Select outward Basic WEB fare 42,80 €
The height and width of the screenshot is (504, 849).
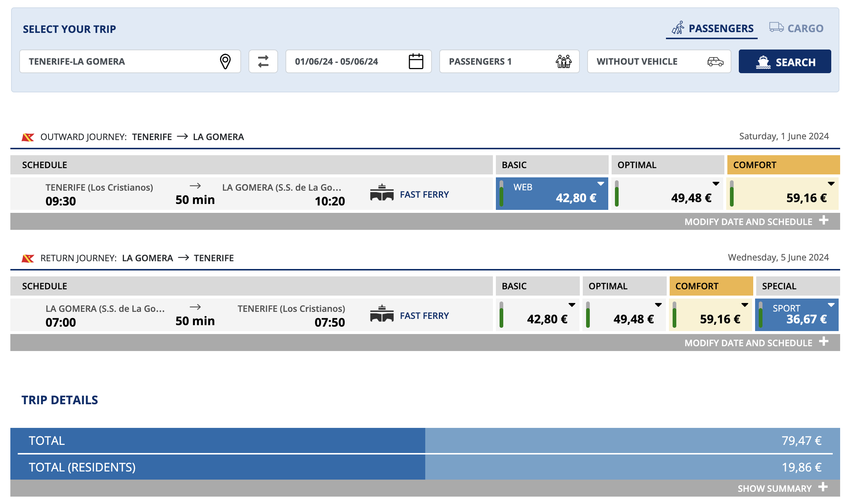point(552,194)
